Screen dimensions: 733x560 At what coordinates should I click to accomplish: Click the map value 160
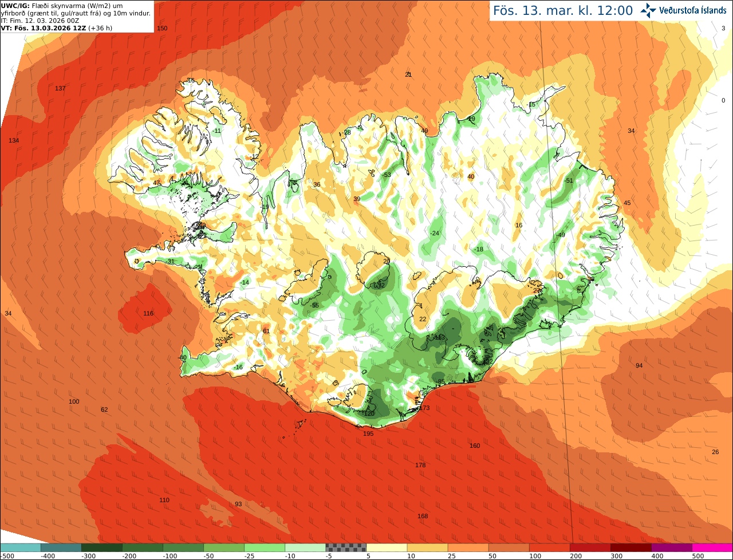475,445
